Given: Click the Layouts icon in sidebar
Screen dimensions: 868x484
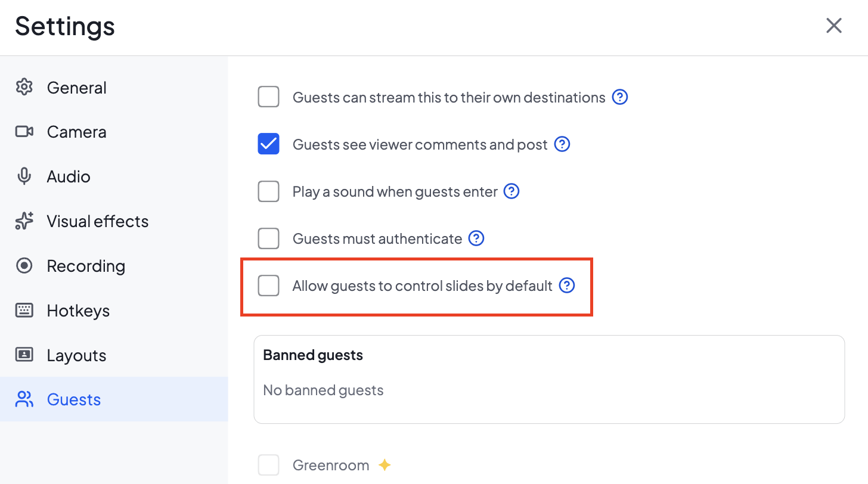Looking at the screenshot, I should (24, 355).
